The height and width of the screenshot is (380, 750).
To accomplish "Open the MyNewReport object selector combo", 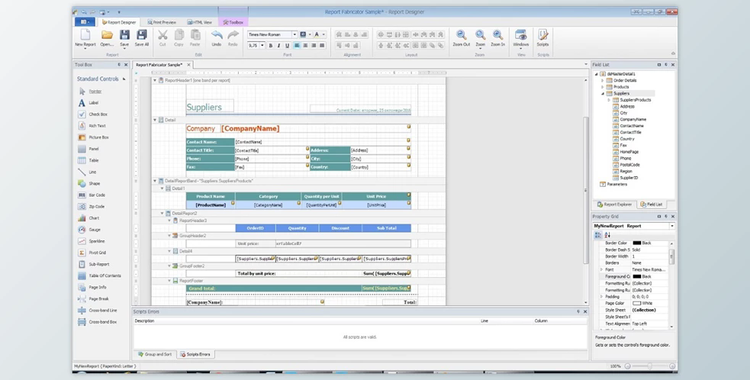I will click(634, 226).
